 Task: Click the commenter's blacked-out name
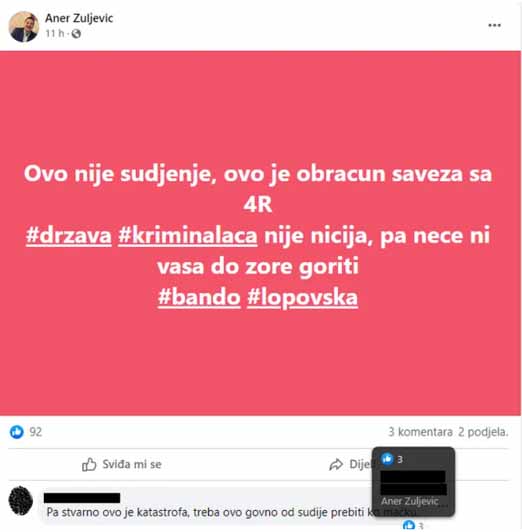[x=82, y=498]
